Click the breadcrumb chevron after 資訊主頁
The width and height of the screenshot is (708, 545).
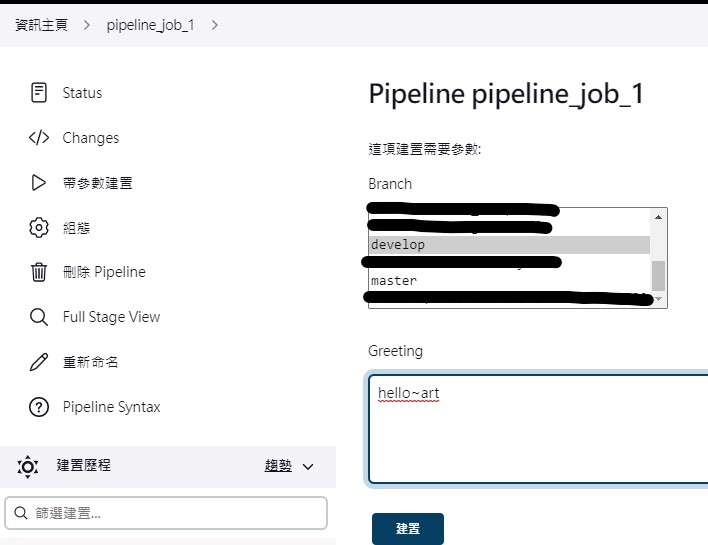click(87, 25)
